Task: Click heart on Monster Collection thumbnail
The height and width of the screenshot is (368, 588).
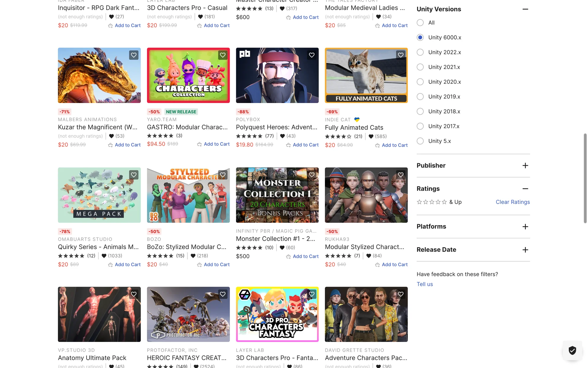Action: 311,175
